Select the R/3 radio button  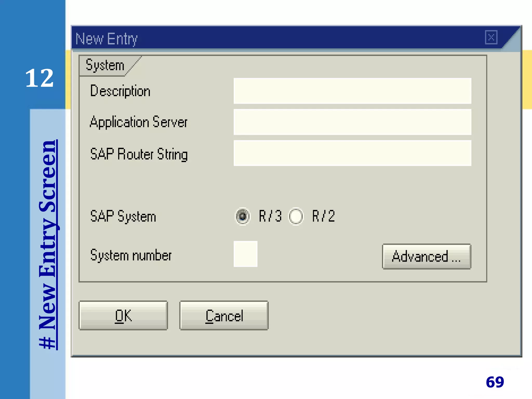point(243,216)
